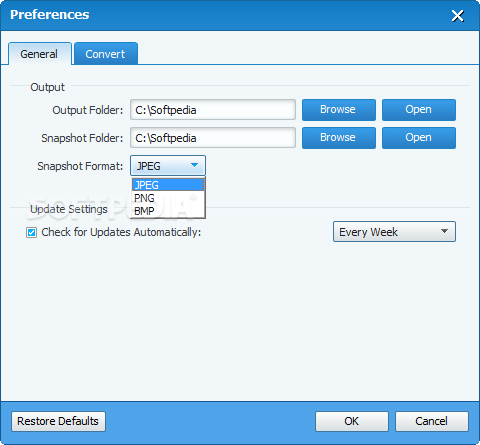Switch to the General tab
This screenshot has width=480, height=445.
(39, 54)
